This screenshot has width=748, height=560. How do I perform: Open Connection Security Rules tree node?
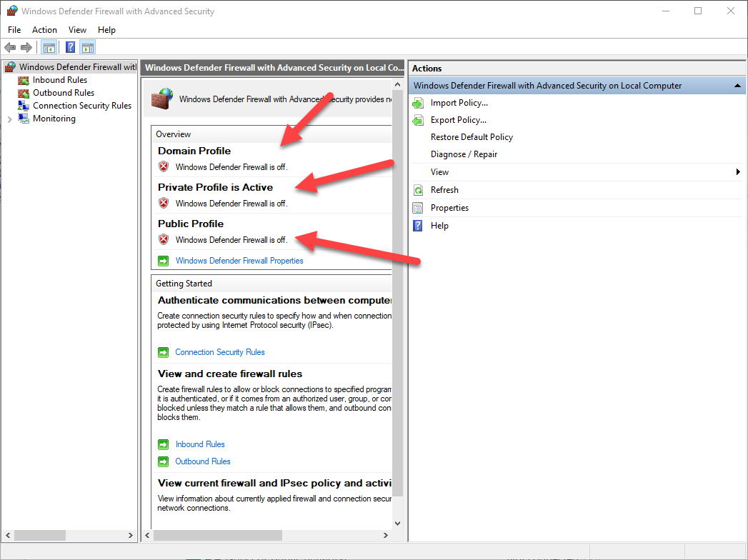coord(81,106)
